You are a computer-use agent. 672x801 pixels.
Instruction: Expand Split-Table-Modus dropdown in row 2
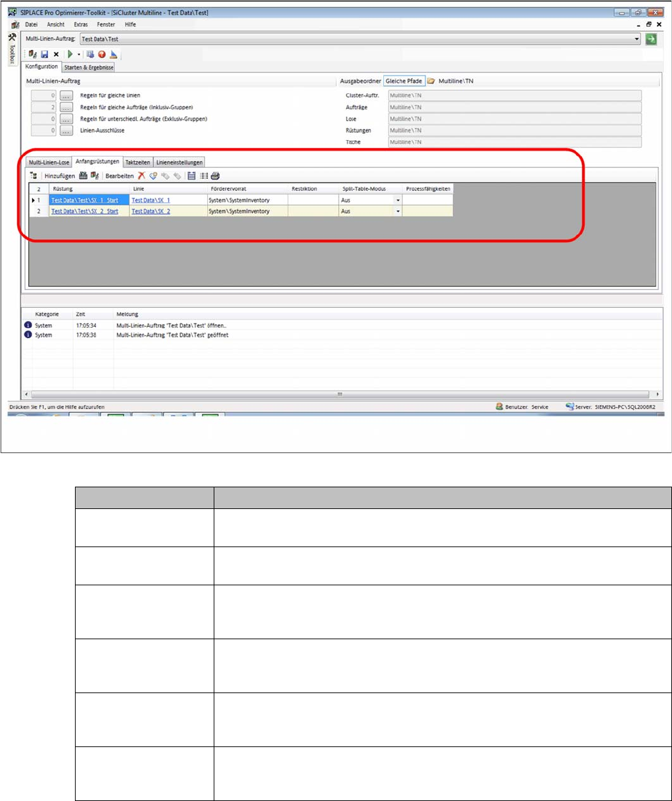point(398,211)
